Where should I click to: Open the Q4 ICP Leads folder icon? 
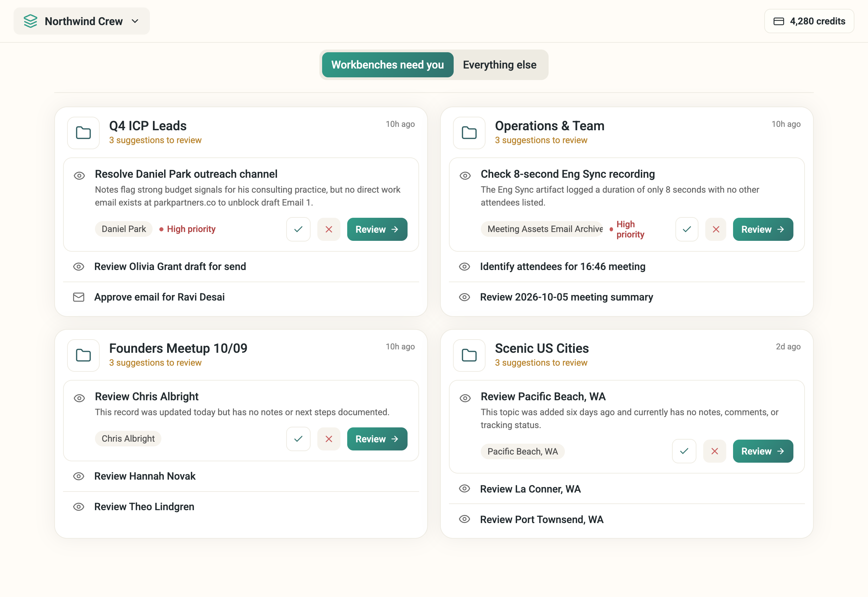[x=83, y=133]
